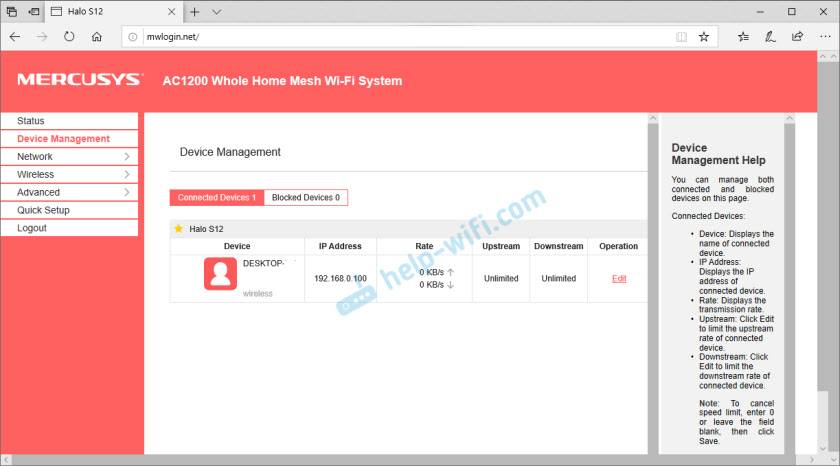Image resolution: width=840 pixels, height=466 pixels.
Task: Toggle reading view icon in address bar
Action: pyautogui.click(x=681, y=36)
